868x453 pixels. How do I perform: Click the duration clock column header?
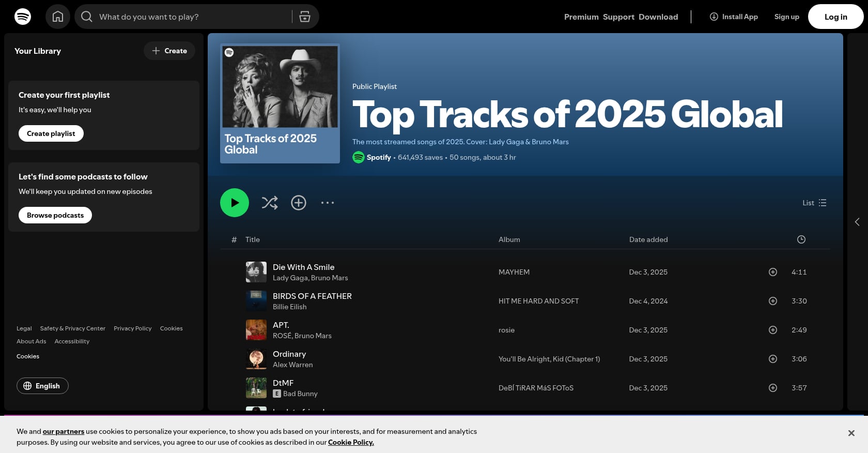click(801, 239)
